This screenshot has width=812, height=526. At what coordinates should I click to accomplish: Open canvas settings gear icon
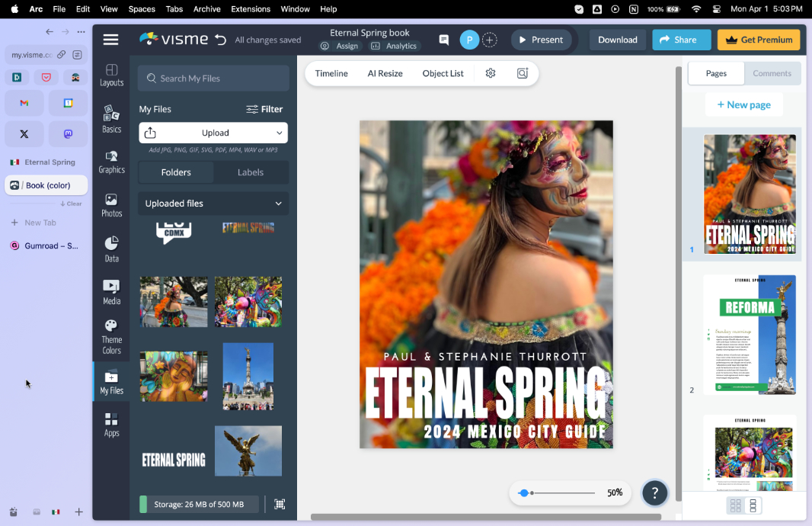click(x=491, y=73)
